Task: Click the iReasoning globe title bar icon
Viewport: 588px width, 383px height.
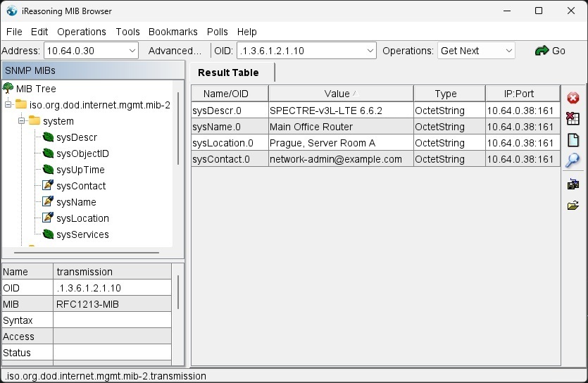Action: 12,11
